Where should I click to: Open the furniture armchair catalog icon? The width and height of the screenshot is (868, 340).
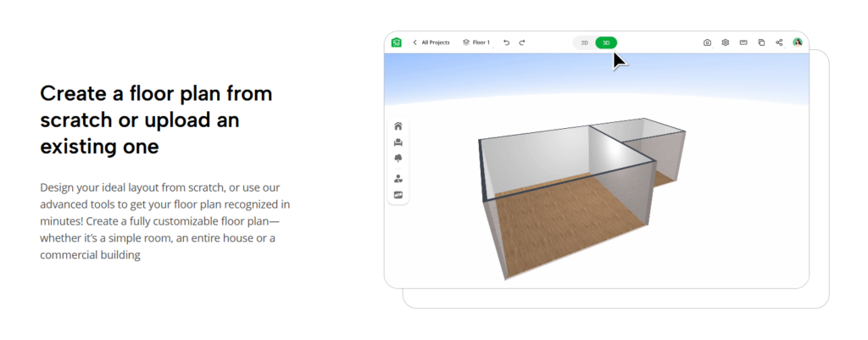click(398, 142)
